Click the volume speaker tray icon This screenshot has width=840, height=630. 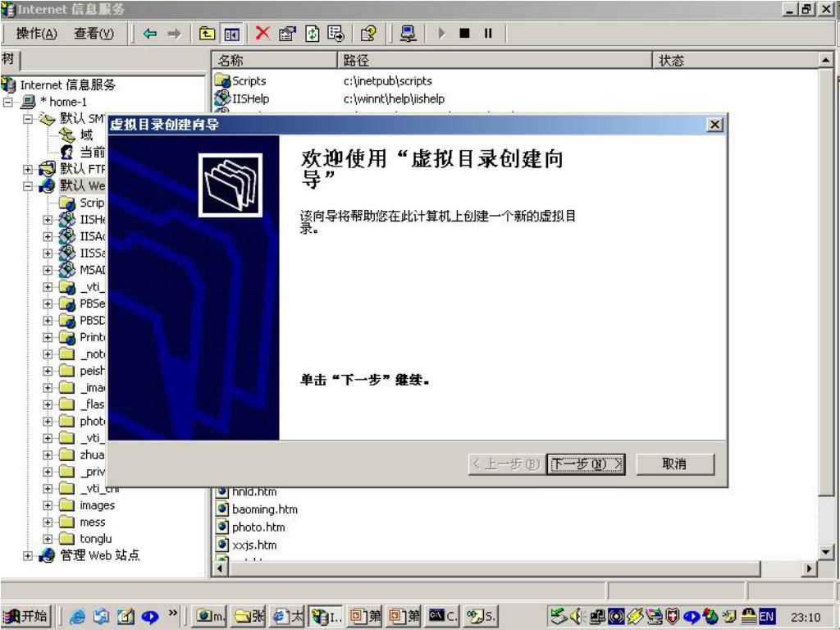577,617
